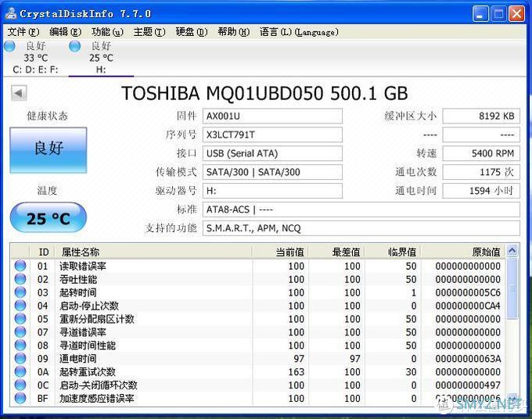Screen dimensions: 532x419
Task: Open the 帮助(H) menu
Action: point(233,32)
